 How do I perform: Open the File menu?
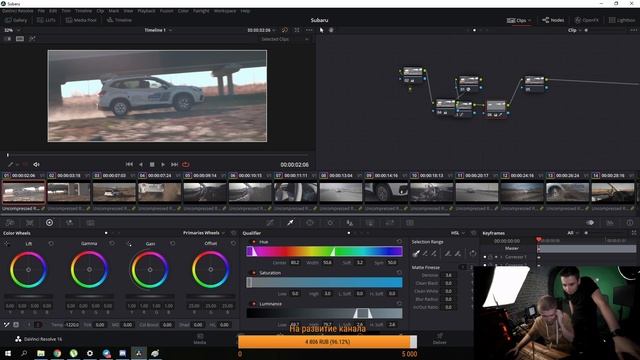point(41,11)
